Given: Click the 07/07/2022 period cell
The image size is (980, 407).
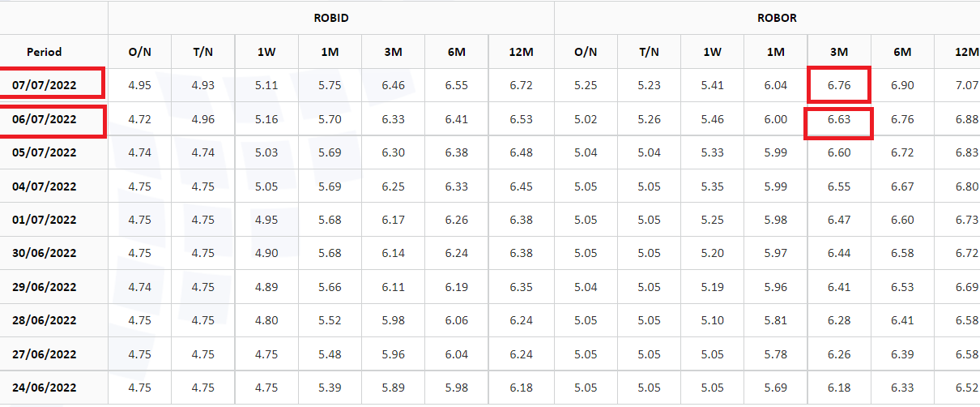Looking at the screenshot, I should pos(51,84).
